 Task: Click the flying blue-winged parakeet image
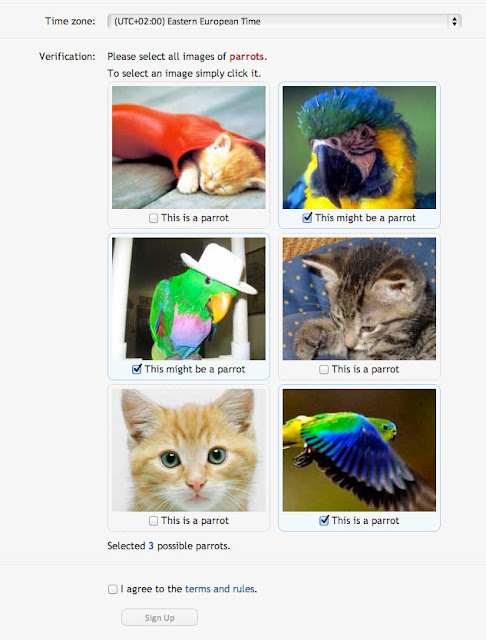point(359,450)
